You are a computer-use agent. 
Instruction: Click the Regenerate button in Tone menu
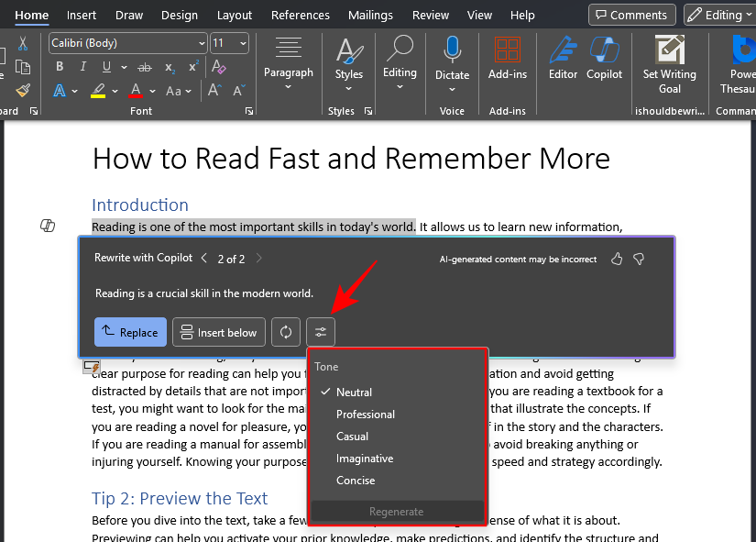[x=397, y=512]
